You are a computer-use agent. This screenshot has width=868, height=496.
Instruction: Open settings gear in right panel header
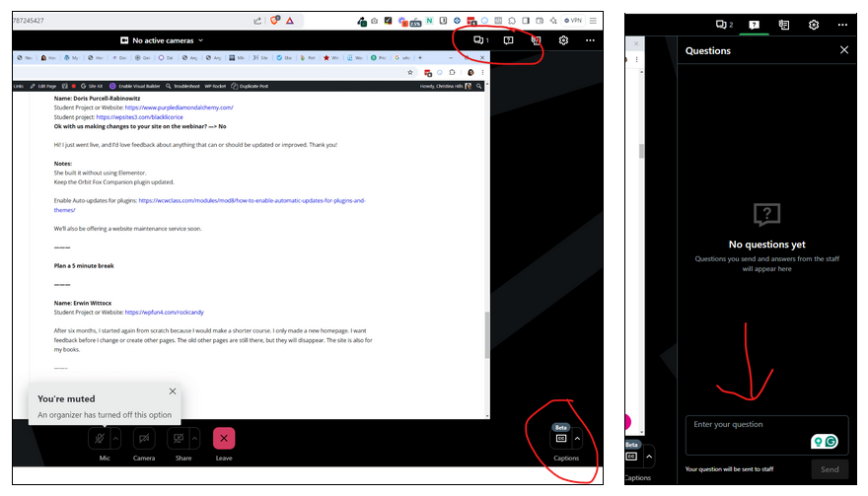814,25
